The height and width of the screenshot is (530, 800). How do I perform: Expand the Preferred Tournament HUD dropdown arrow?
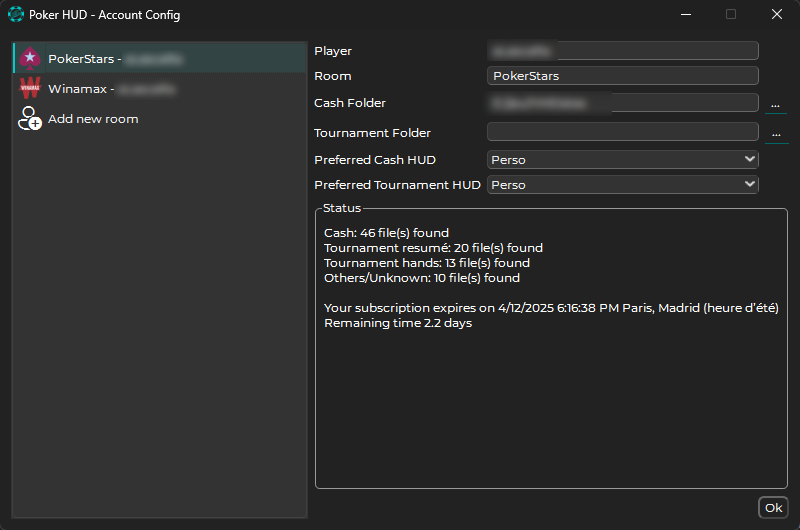coord(749,184)
